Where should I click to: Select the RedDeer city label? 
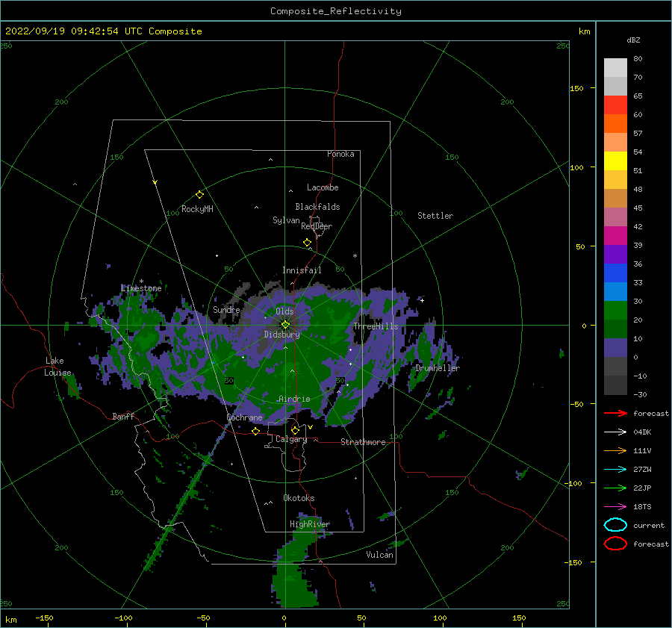(x=317, y=226)
